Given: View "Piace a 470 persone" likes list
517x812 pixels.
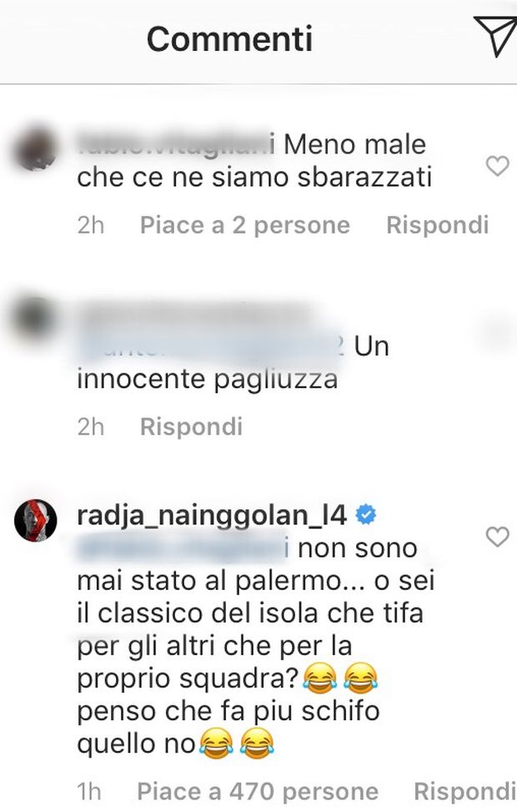Looking at the screenshot, I should point(258,792).
